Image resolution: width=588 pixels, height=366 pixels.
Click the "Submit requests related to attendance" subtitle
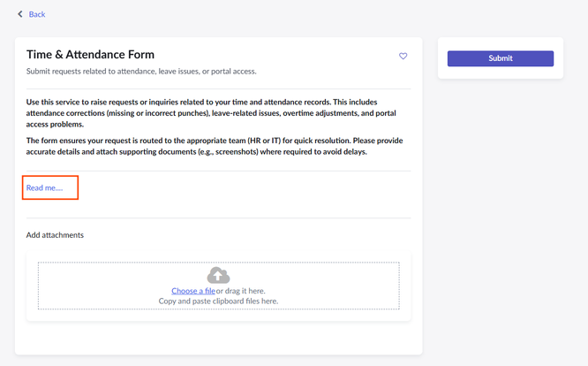click(x=141, y=71)
